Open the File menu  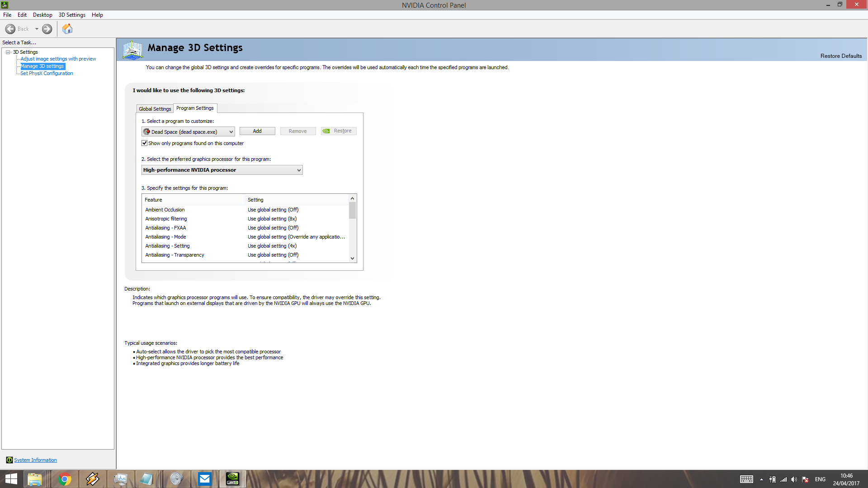[7, 15]
